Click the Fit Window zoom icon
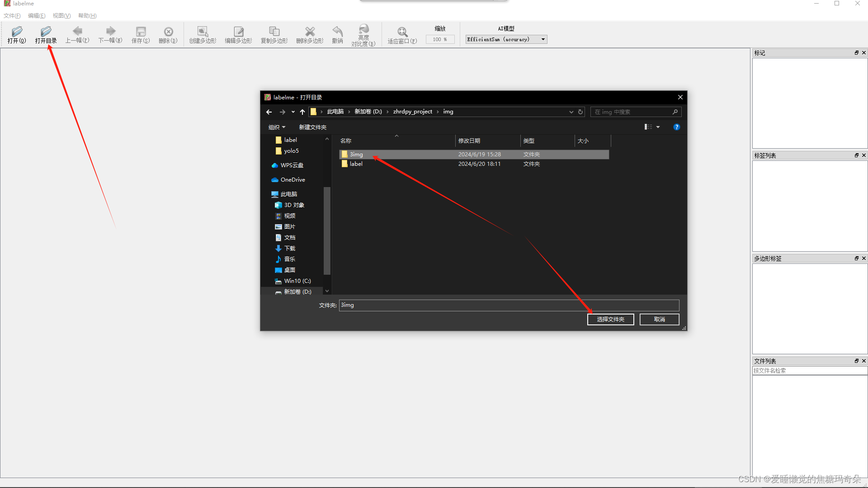This screenshot has height=488, width=868. click(x=402, y=32)
